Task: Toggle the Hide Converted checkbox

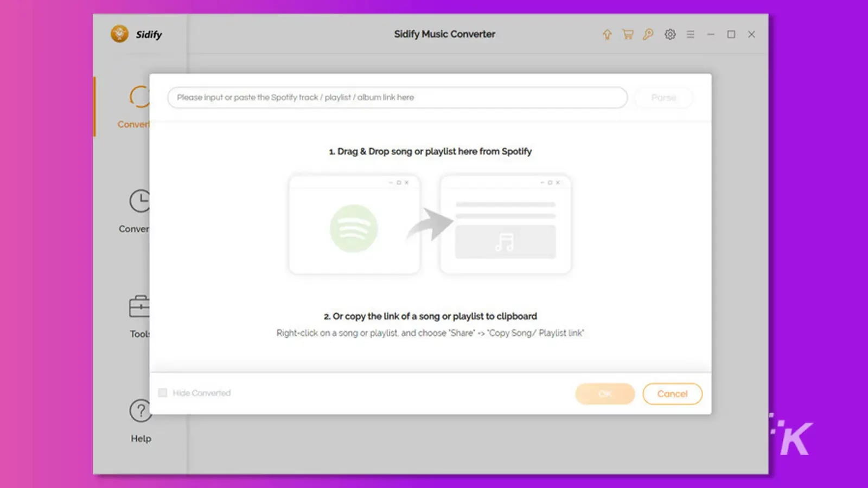Action: tap(162, 393)
